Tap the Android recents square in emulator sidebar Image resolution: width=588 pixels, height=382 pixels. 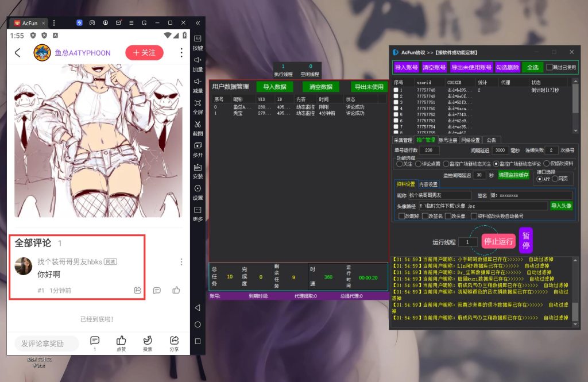pos(198,341)
